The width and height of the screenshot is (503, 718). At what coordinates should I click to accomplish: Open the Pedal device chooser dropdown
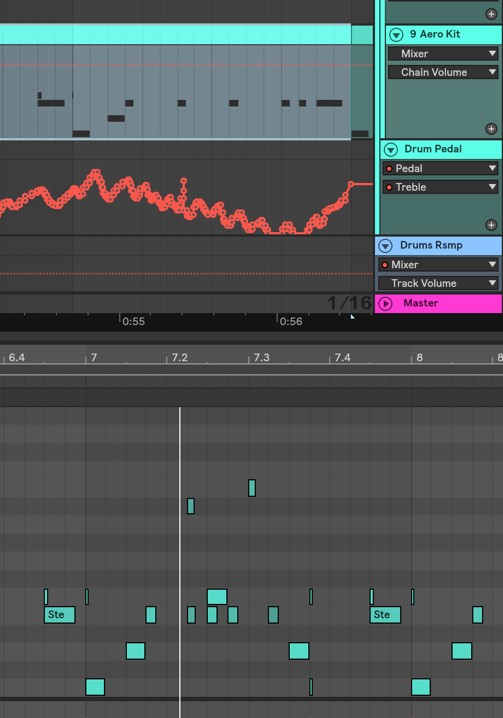point(441,169)
